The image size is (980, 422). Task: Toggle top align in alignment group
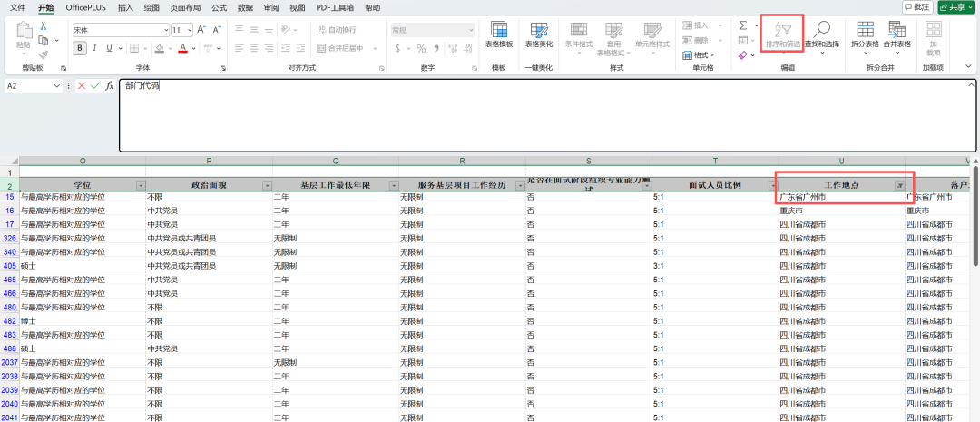click(x=240, y=29)
